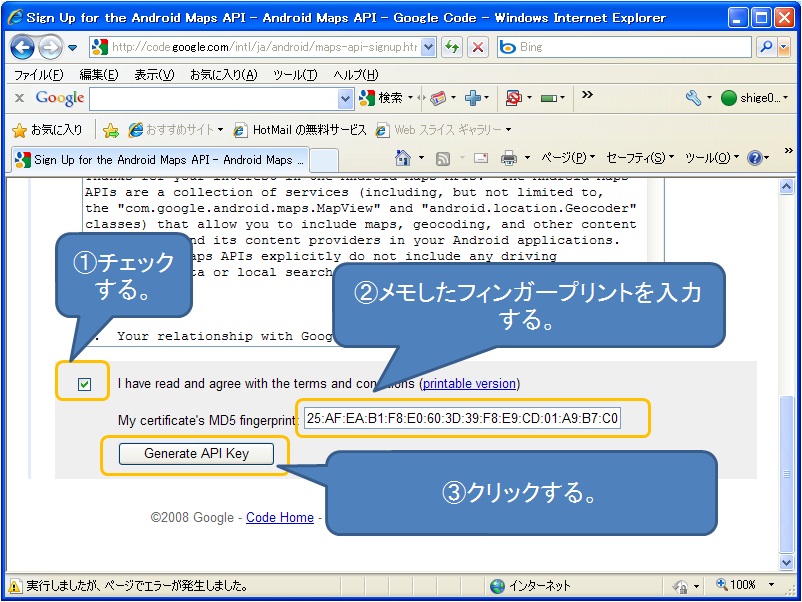Click the RSS feeds icon
The height and width of the screenshot is (602, 802).
(x=443, y=159)
